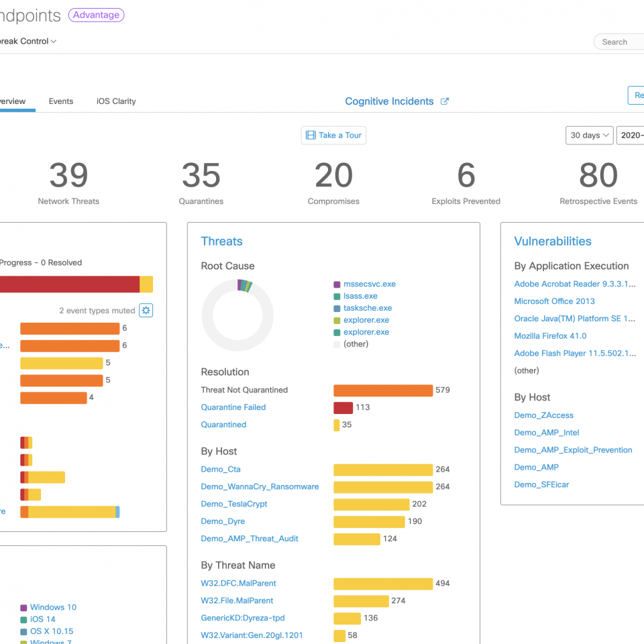This screenshot has height=644, width=644.
Task: Expand the Outbreak Control menu
Action: pyautogui.click(x=28, y=41)
